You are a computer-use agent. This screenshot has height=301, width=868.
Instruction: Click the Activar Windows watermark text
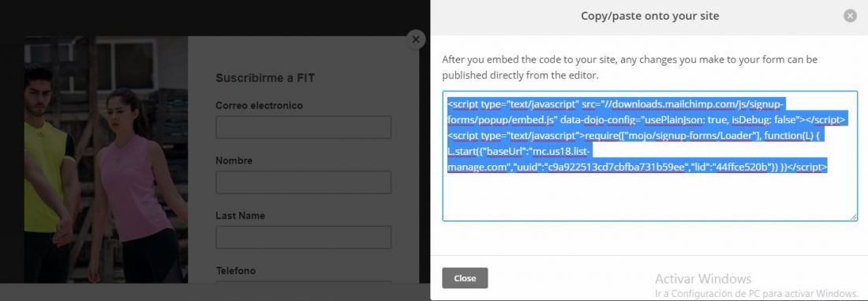click(703, 279)
